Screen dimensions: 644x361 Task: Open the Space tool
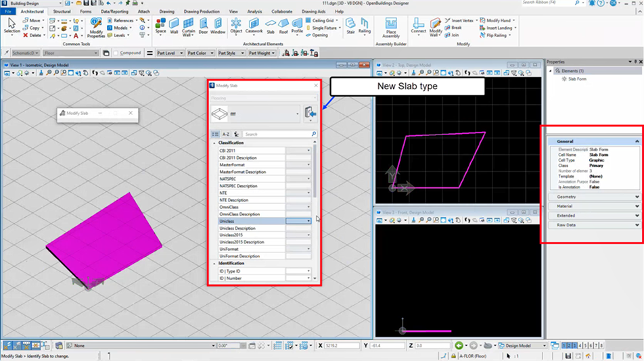point(160,26)
